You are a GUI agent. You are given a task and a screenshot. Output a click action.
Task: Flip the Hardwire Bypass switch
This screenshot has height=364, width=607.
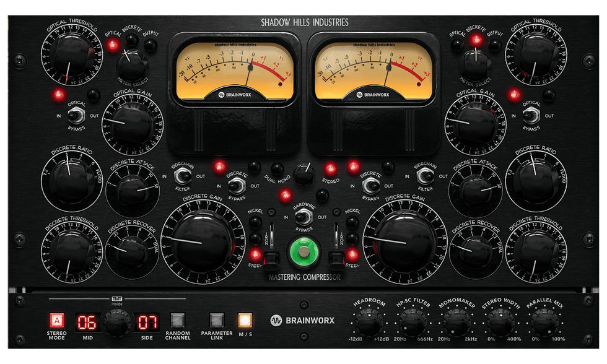(x=304, y=217)
